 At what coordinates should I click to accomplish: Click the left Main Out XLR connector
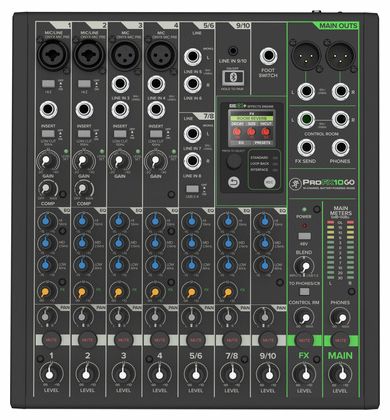click(x=306, y=56)
